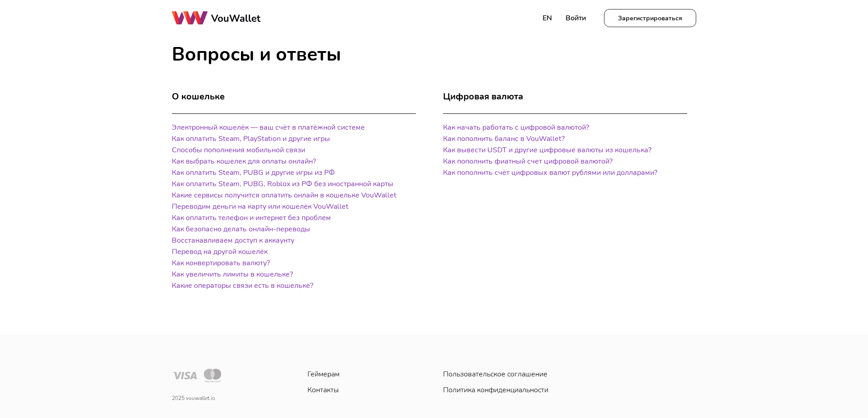Switch the language to EN

[547, 18]
